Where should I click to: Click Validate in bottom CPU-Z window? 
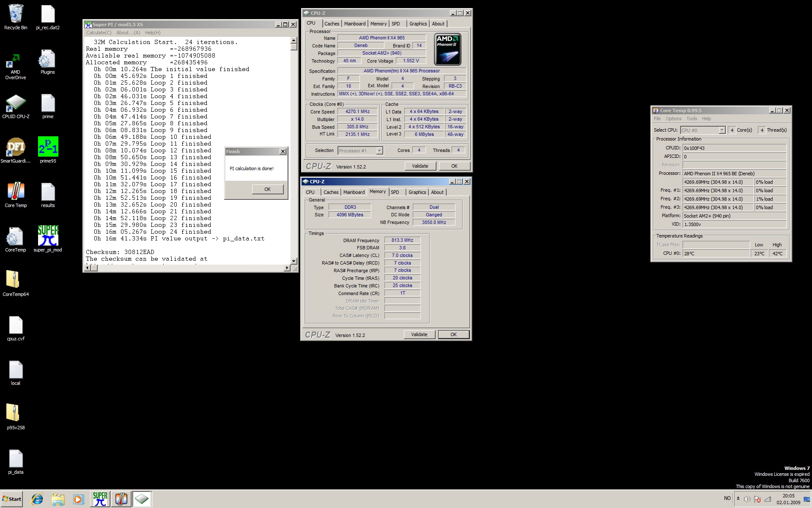(x=419, y=334)
